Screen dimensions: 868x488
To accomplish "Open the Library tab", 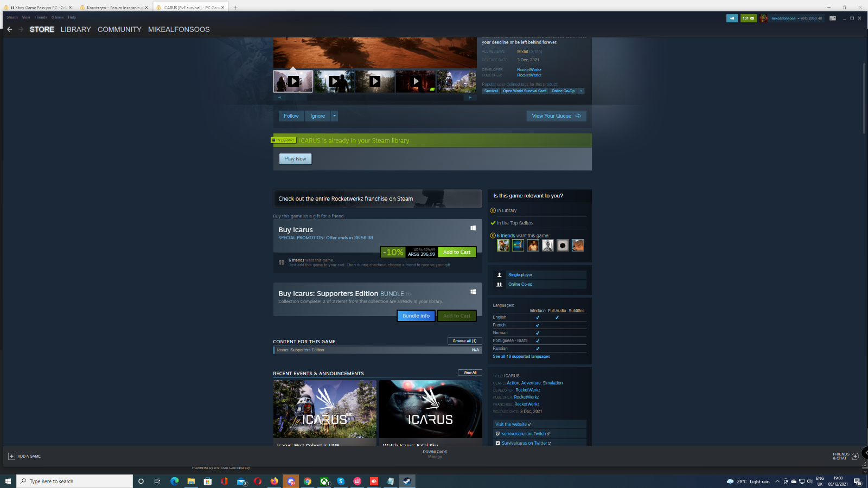I will coord(76,29).
